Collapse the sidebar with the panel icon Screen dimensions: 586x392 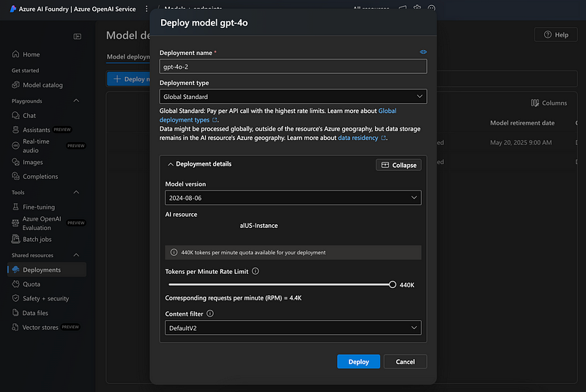coord(78,36)
